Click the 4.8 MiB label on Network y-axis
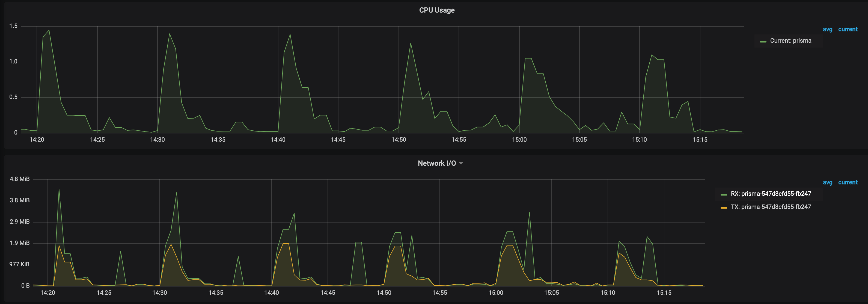This screenshot has width=868, height=304. (20, 179)
